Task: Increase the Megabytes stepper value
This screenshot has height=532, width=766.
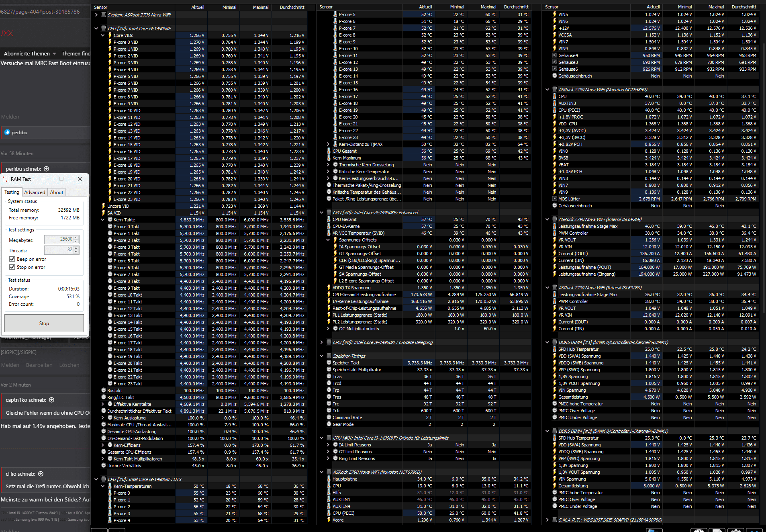Action: coord(76,238)
